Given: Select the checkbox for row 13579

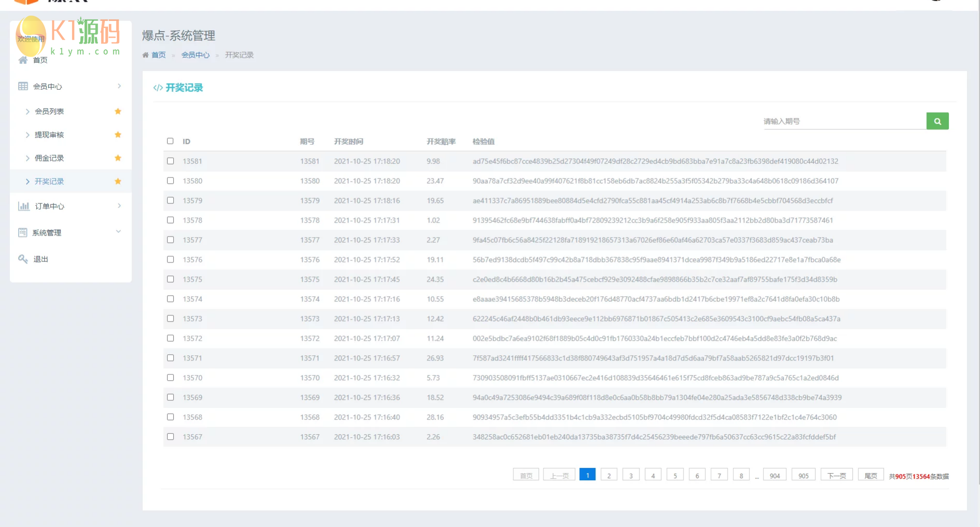Looking at the screenshot, I should click(x=170, y=200).
